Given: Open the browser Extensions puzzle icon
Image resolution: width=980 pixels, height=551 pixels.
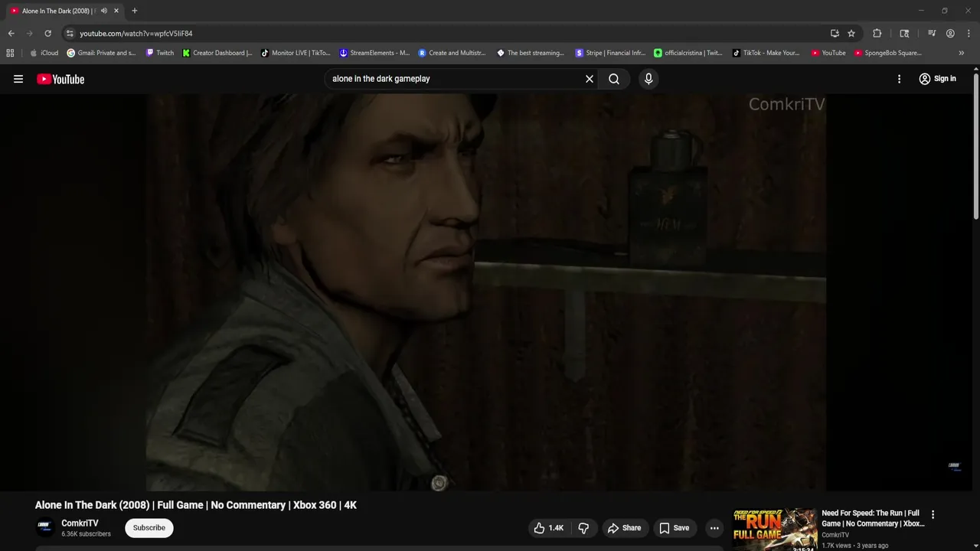Looking at the screenshot, I should pos(877,34).
